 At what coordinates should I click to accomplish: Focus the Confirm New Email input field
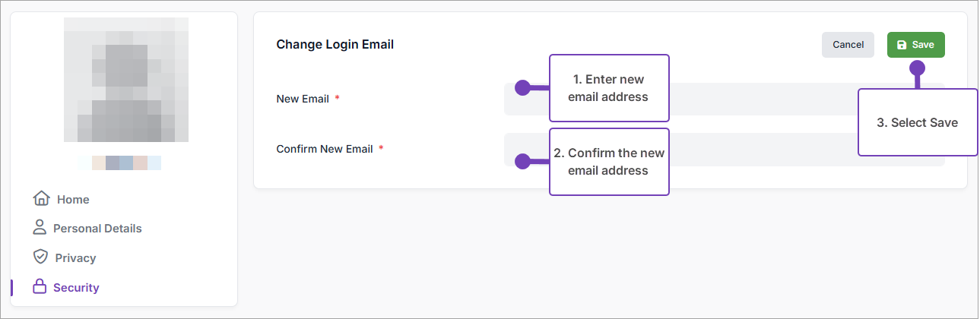click(x=760, y=150)
